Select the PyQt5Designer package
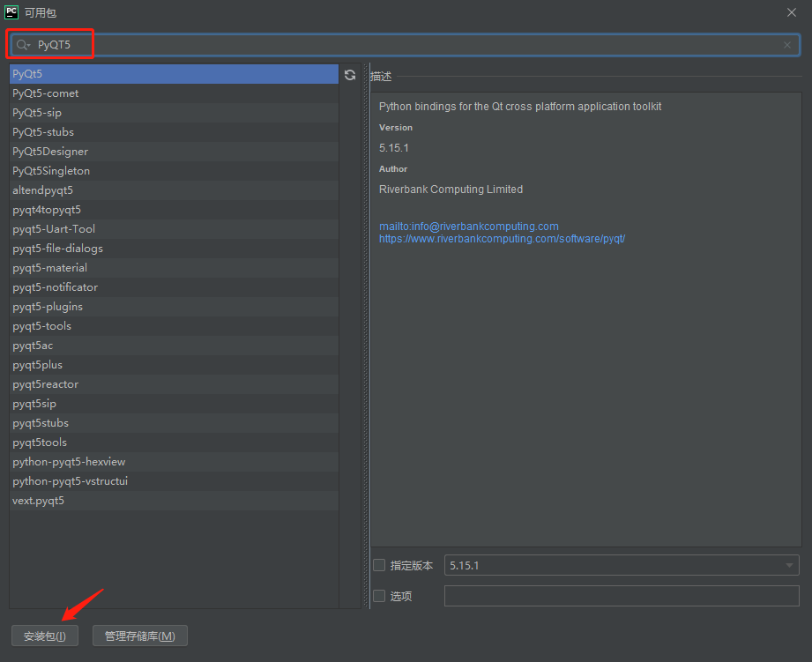812x662 pixels. tap(50, 151)
